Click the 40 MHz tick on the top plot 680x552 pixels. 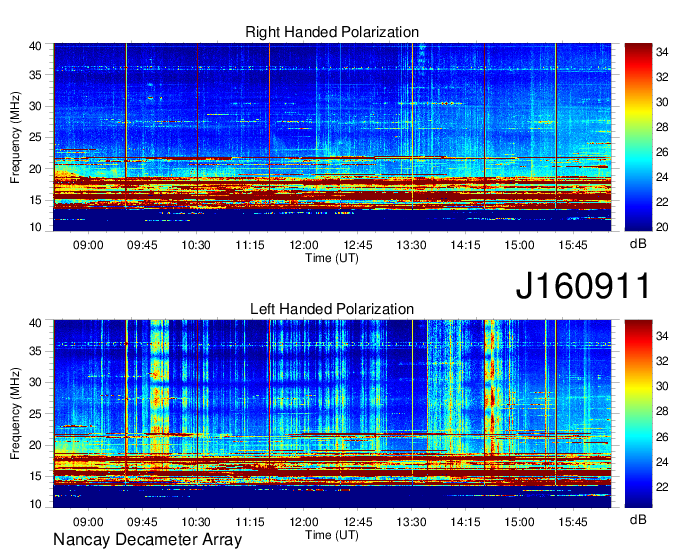tap(35, 46)
